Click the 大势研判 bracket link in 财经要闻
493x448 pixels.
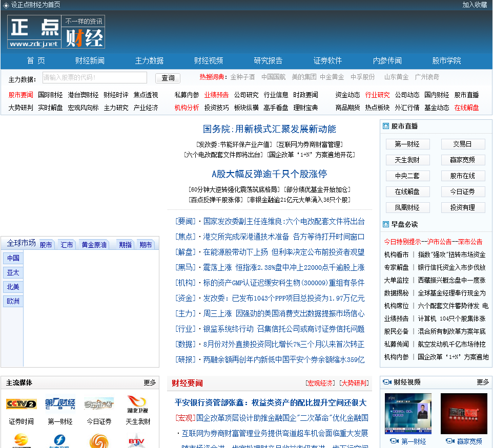click(x=354, y=383)
